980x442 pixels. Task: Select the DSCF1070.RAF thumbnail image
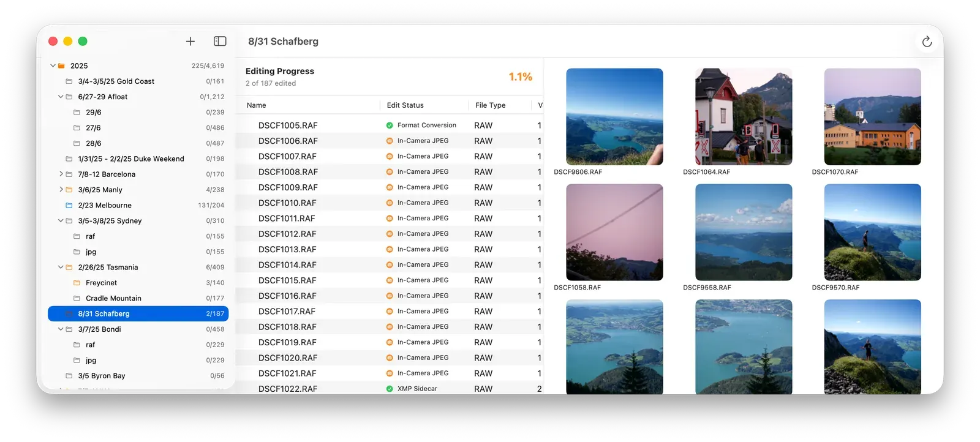click(873, 116)
